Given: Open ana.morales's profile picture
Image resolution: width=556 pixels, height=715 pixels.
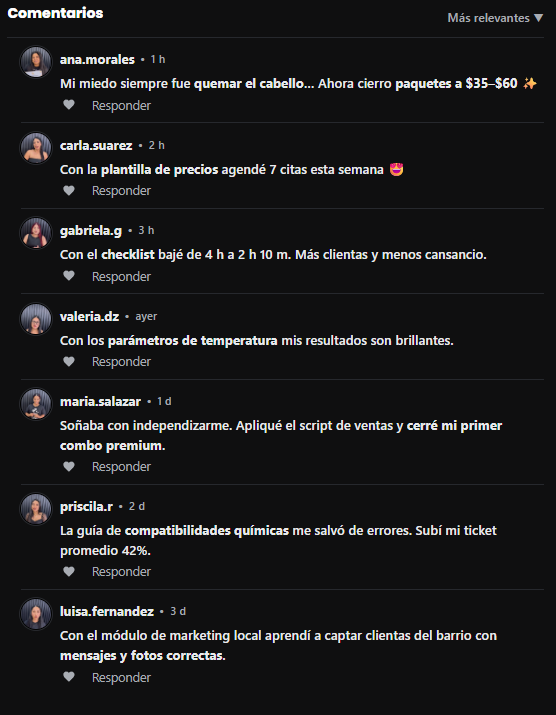Looking at the screenshot, I should [36, 62].
